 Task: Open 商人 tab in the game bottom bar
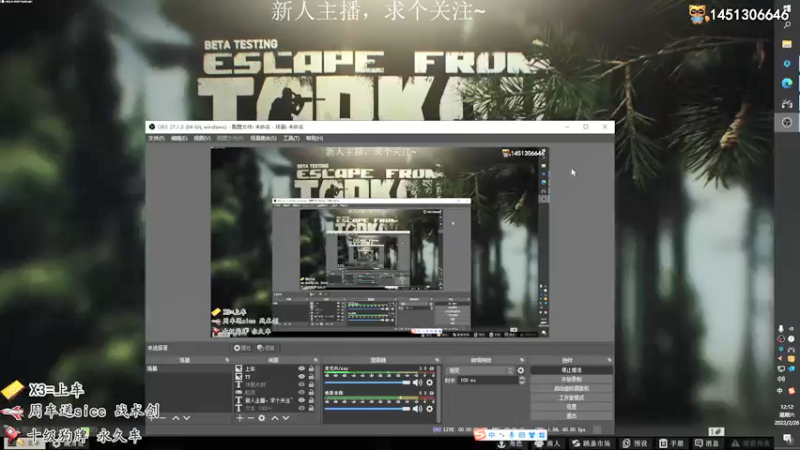[x=547, y=443]
